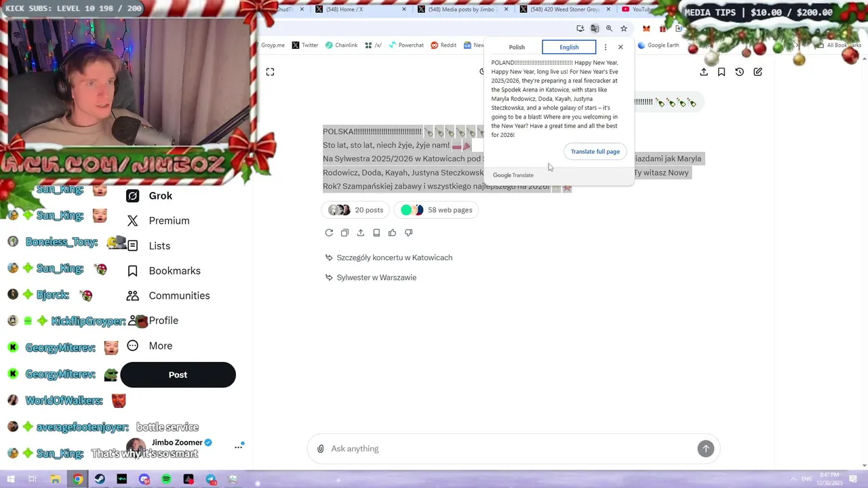The image size is (868, 488).
Task: Expand the 58 web pages sources chip
Action: pyautogui.click(x=436, y=210)
